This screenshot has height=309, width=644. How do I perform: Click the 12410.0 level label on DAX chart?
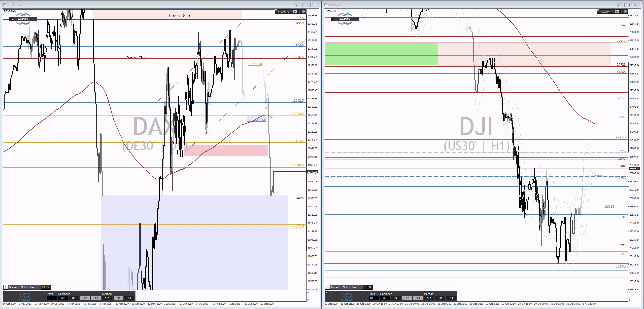click(298, 114)
